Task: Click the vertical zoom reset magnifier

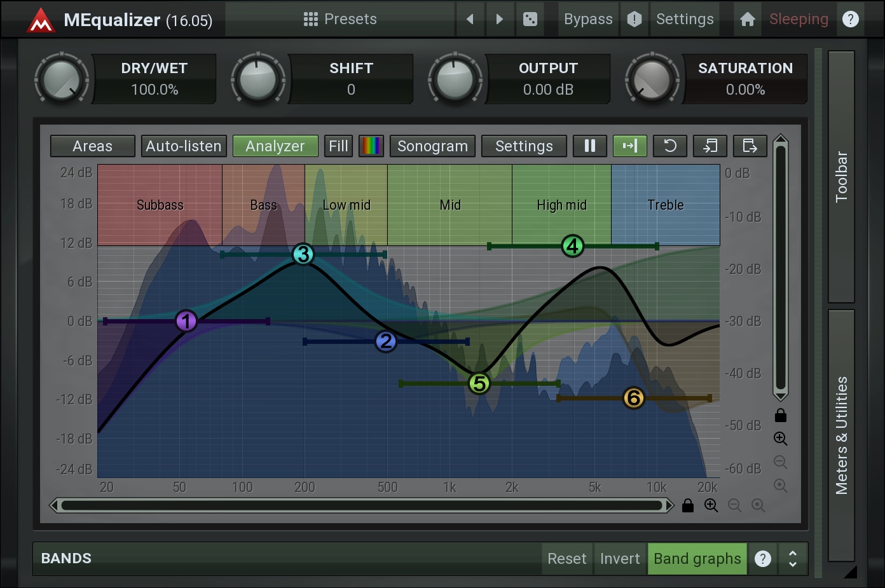Action: [x=781, y=486]
